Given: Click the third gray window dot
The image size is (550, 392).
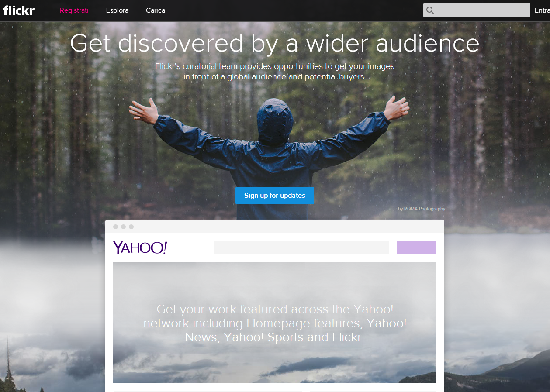Looking at the screenshot, I should [x=131, y=227].
